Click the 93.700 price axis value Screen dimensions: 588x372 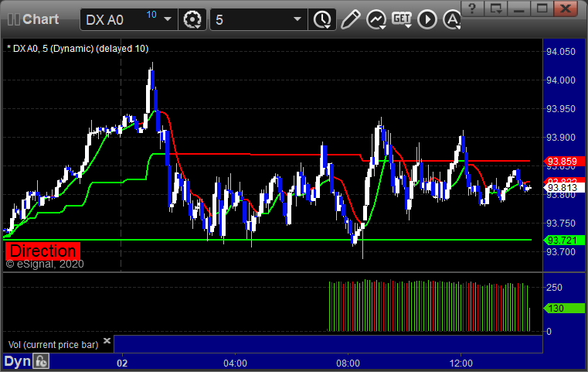(x=561, y=252)
